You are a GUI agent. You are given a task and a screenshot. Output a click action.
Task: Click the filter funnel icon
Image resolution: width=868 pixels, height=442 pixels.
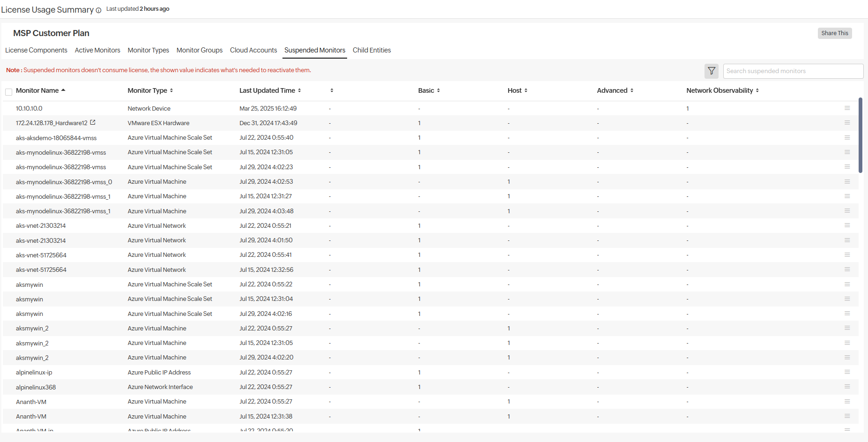(711, 71)
